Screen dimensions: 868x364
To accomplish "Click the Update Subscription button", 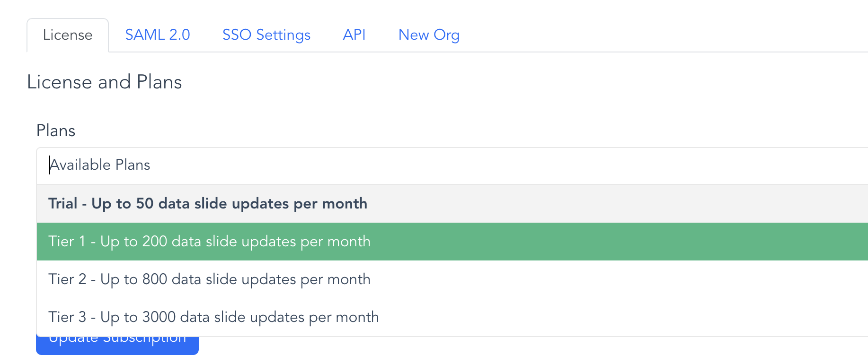I will 117,346.
